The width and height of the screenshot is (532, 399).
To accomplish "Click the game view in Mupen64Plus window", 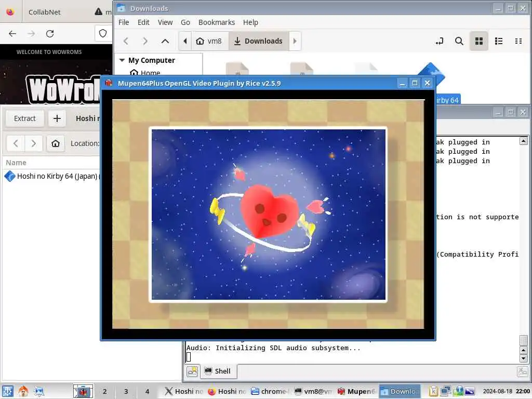I will coord(268,214).
